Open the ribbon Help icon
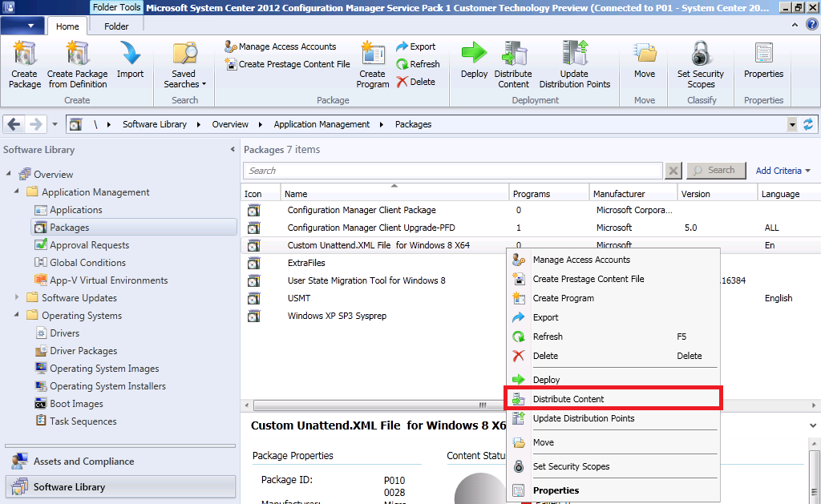 [812, 24]
